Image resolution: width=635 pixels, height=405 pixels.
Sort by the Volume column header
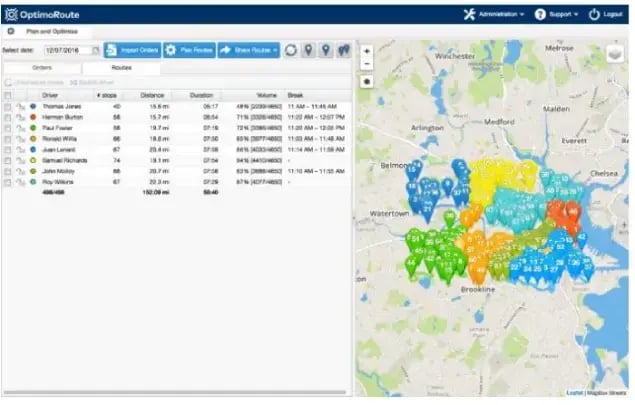(266, 96)
